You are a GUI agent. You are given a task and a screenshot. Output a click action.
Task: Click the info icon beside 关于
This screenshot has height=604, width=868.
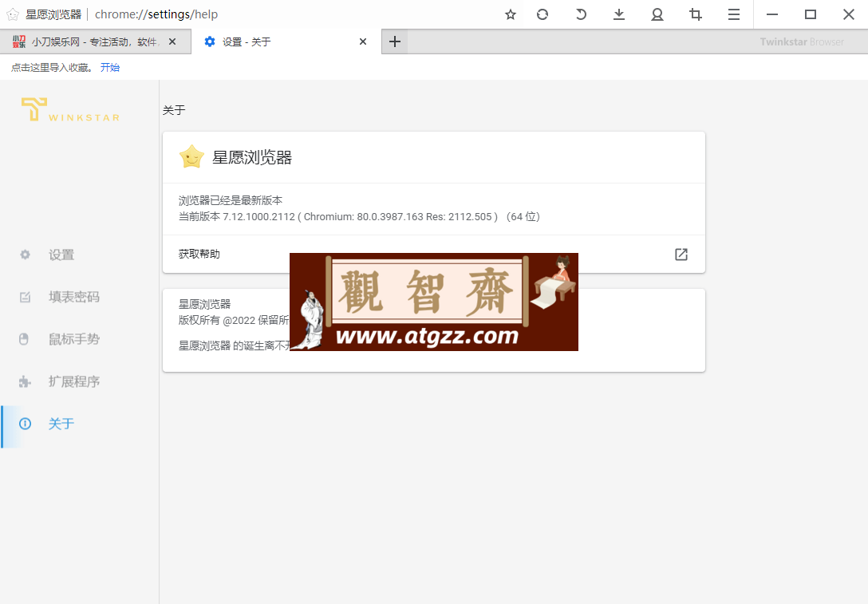(x=25, y=424)
